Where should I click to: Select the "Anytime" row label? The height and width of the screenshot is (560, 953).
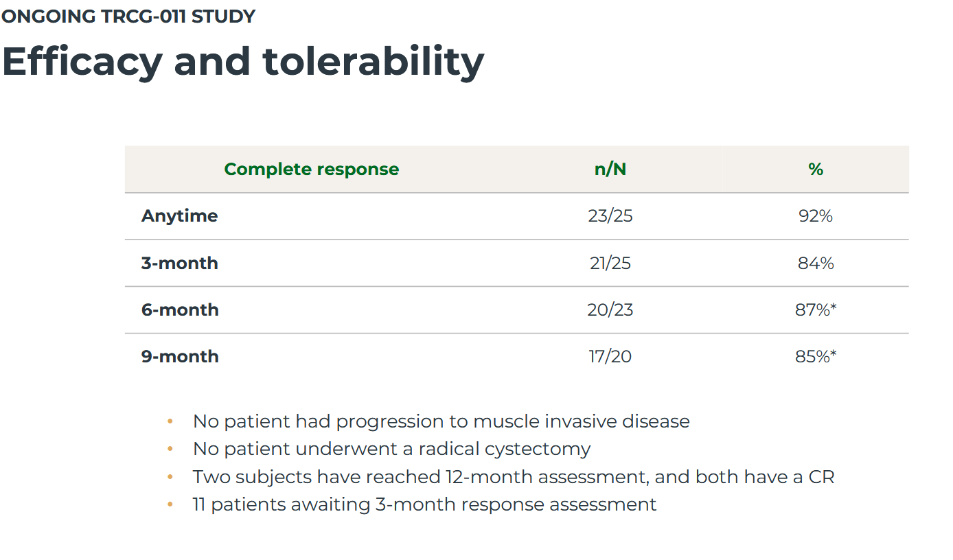pos(179,216)
